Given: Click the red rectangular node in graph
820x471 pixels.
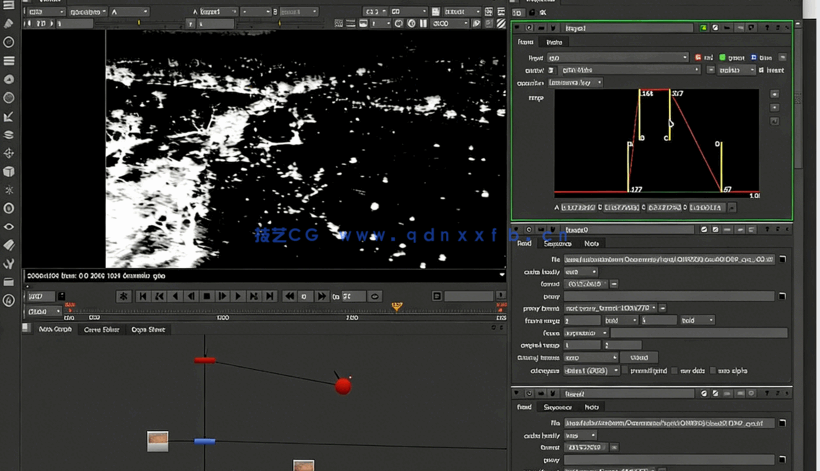Looking at the screenshot, I should (205, 360).
